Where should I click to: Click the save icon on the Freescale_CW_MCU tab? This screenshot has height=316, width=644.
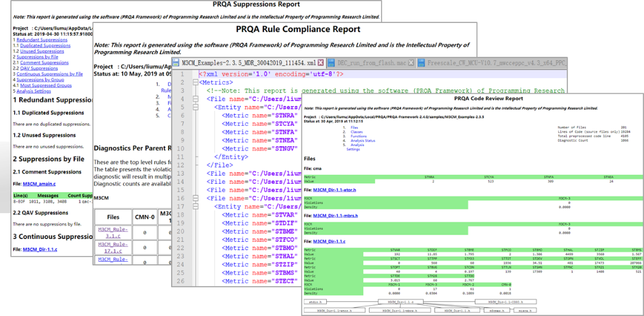click(x=421, y=63)
